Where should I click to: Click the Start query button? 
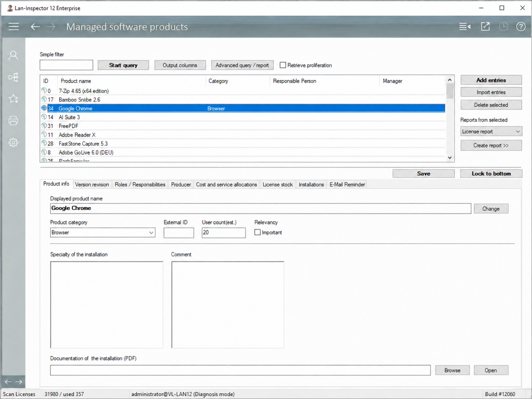(x=123, y=65)
